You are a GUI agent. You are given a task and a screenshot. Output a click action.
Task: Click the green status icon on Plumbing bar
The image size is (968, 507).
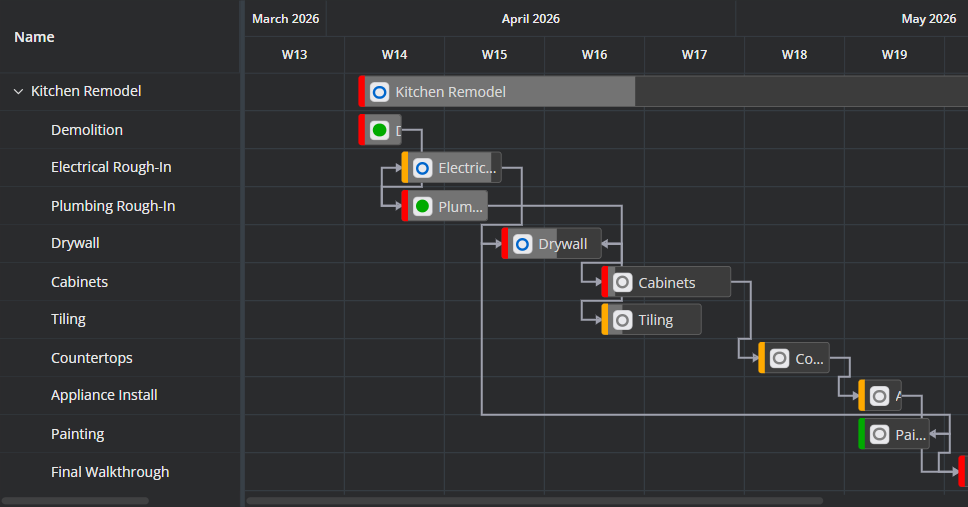tap(422, 206)
